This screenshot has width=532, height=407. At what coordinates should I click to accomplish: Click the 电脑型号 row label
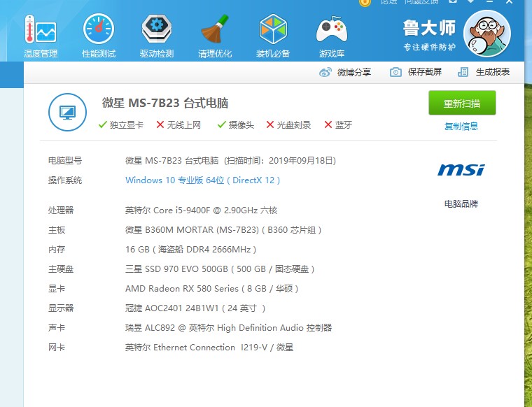coord(65,161)
